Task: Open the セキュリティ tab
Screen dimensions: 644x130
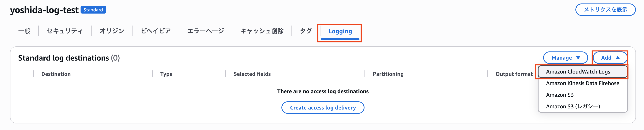Action: click(65, 31)
